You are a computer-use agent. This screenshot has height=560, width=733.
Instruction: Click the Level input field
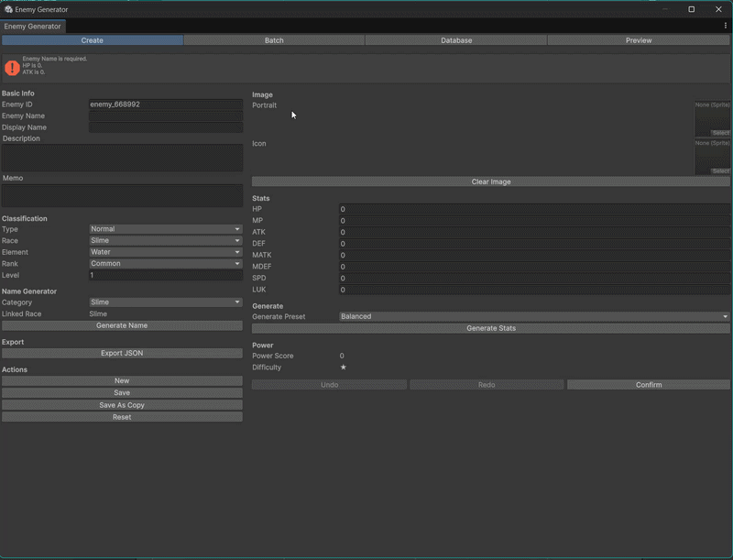tap(166, 275)
